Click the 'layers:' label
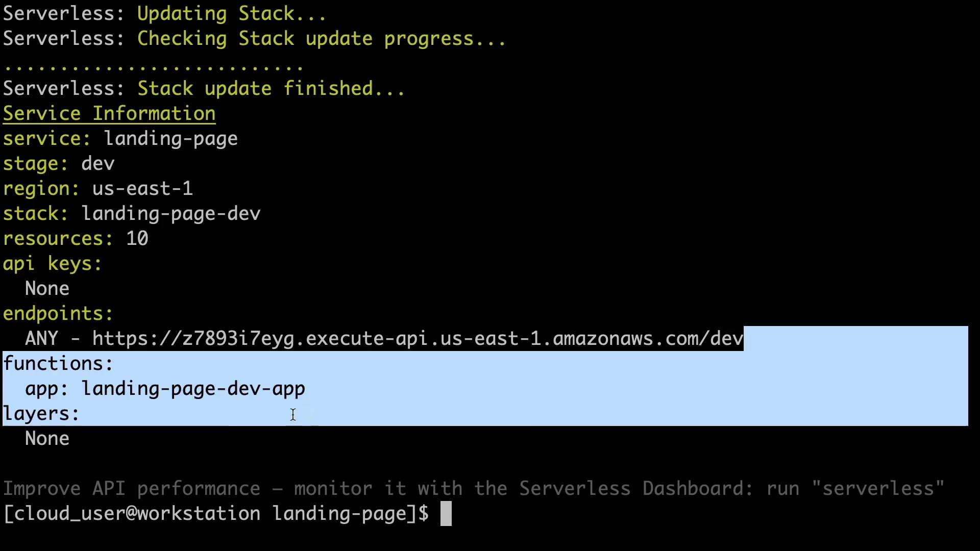Screen dimensions: 980x551 [41, 414]
